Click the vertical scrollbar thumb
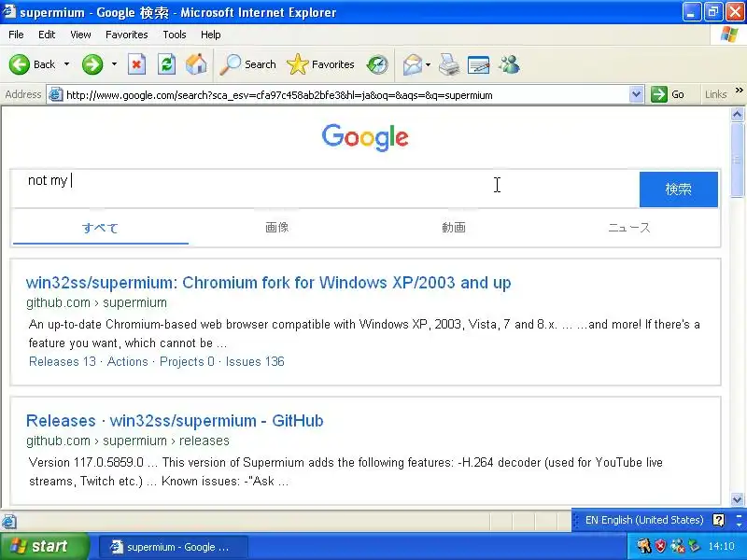The width and height of the screenshot is (747, 560). [x=737, y=160]
